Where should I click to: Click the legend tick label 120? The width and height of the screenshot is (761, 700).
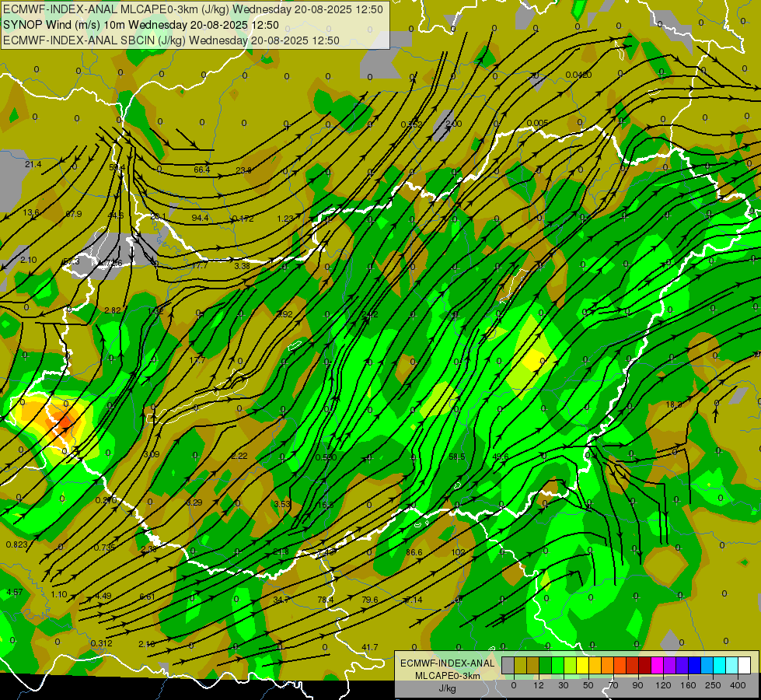click(663, 685)
